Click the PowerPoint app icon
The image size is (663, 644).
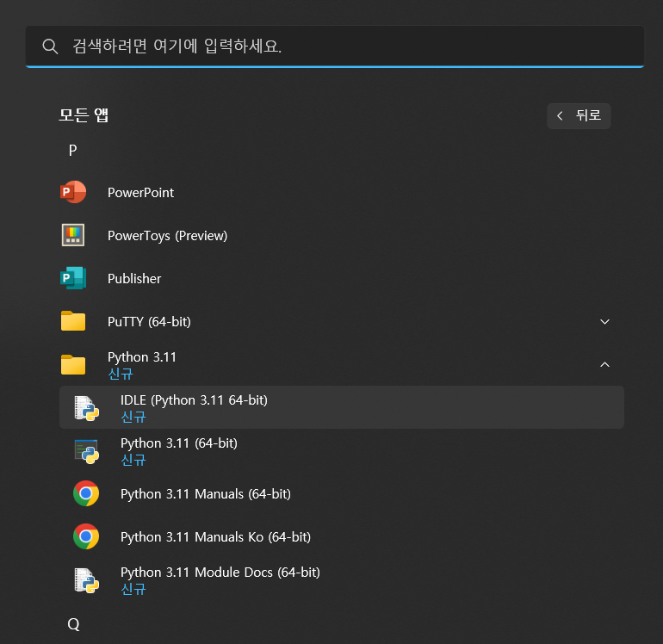click(x=73, y=192)
